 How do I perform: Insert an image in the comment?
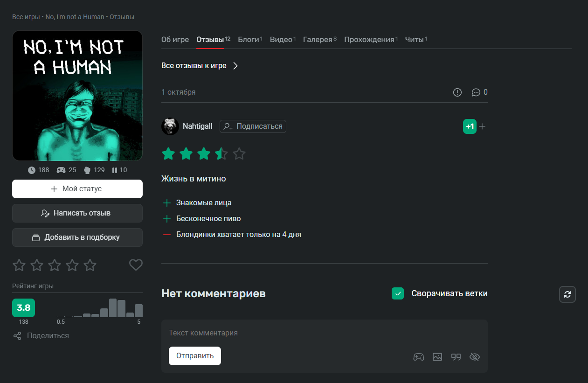(x=437, y=357)
